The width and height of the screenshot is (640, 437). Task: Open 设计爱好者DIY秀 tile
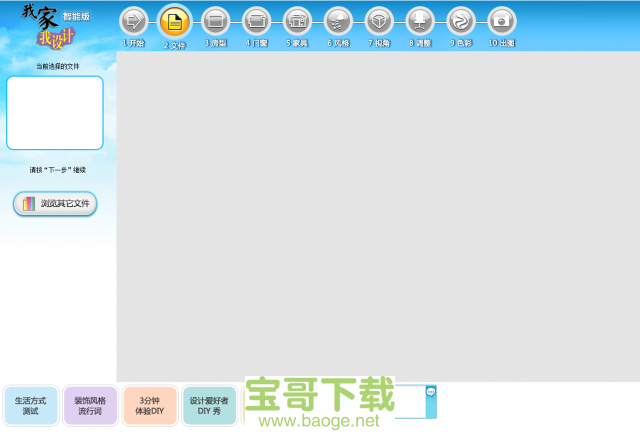pos(209,406)
